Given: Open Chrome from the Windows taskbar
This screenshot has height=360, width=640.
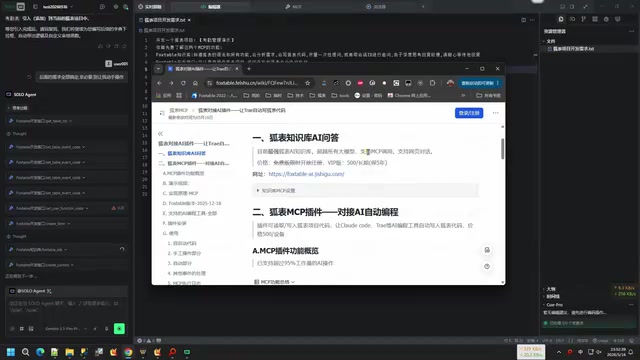Looking at the screenshot, I should coord(128,352).
